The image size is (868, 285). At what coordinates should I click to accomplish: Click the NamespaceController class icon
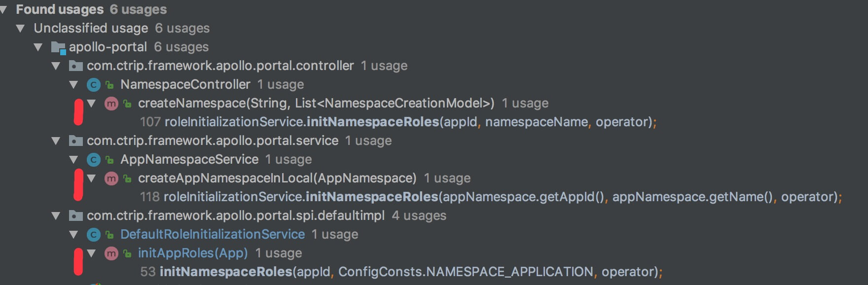click(x=93, y=85)
